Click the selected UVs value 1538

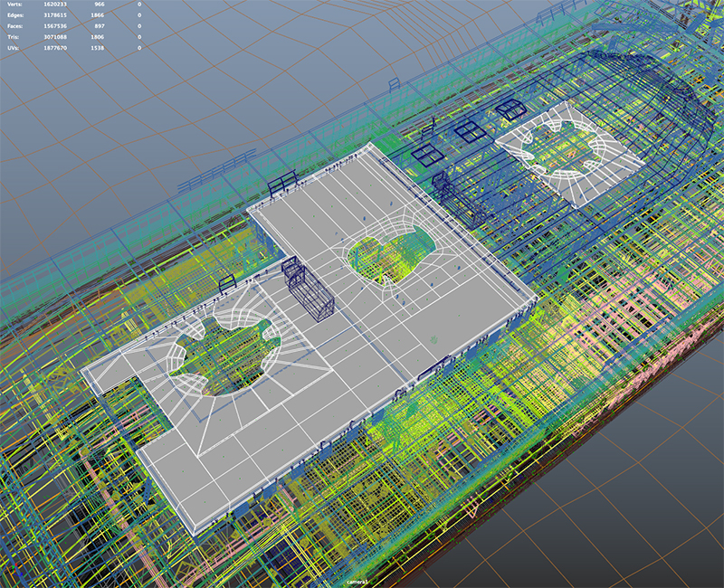pos(98,46)
